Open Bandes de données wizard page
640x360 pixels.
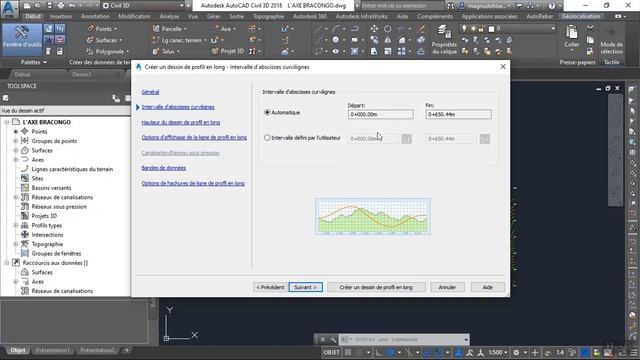click(164, 168)
